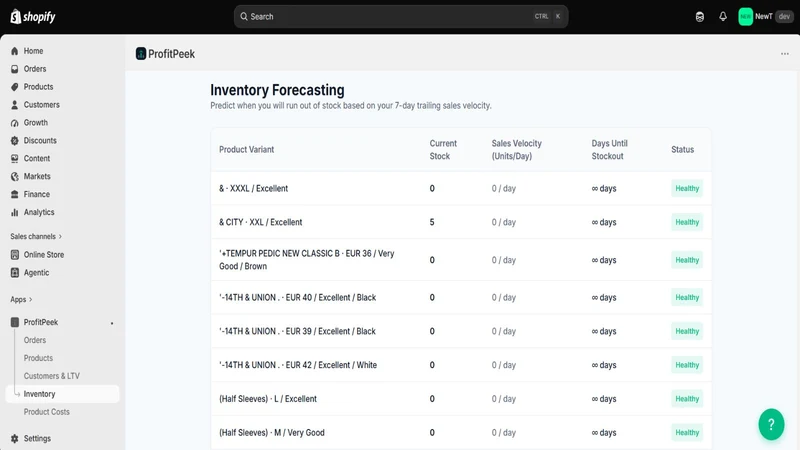
Task: Select '-14TH & UNION EUR 40 / Excellent / Black'
Action: pyautogui.click(x=461, y=297)
